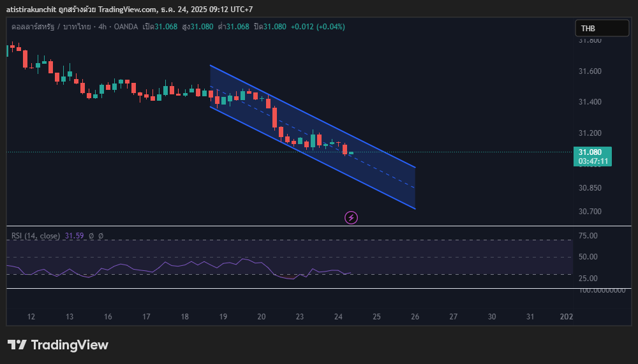This screenshot has width=638, height=364.
Task: Click the RSI value 31.59
Action: (x=75, y=236)
